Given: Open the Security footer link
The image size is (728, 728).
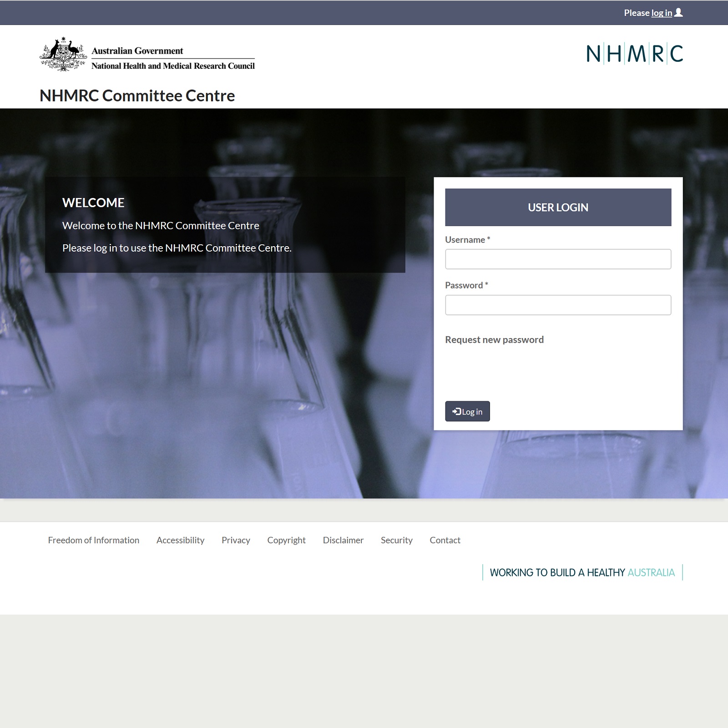Looking at the screenshot, I should (396, 540).
